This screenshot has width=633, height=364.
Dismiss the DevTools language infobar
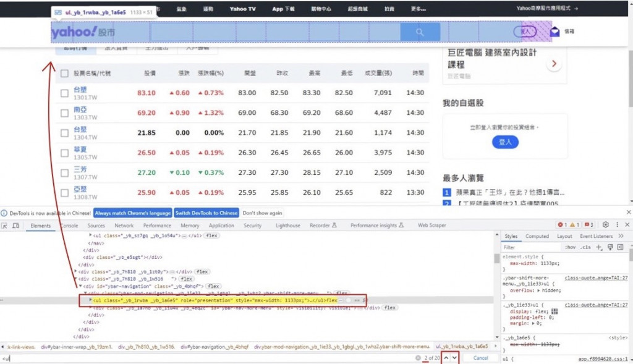tap(629, 212)
